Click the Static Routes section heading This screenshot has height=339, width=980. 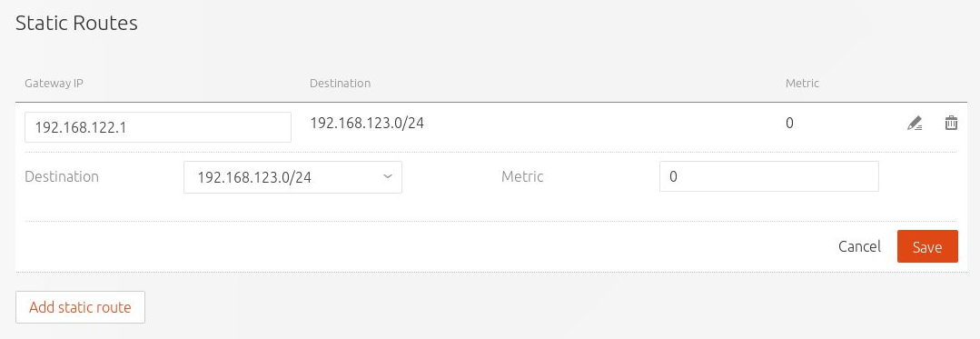click(x=76, y=23)
